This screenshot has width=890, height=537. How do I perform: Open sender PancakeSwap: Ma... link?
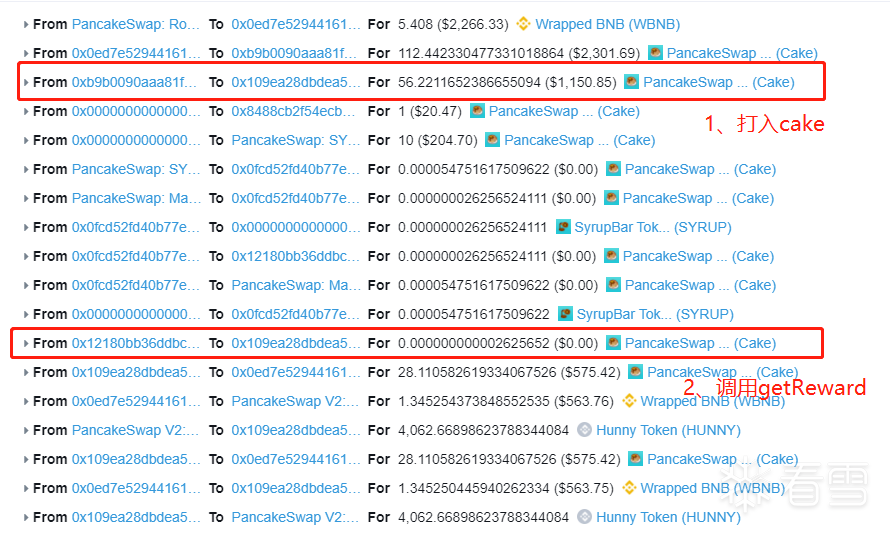point(136,198)
